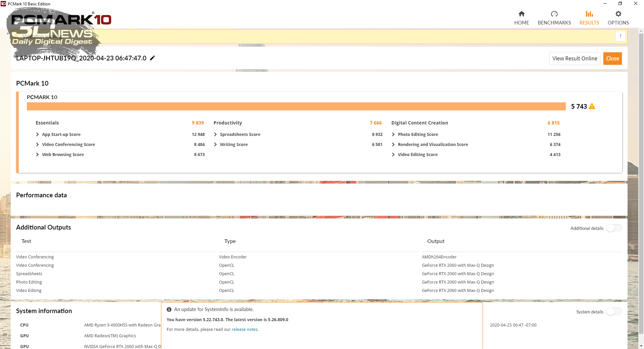Screen dimensions: 644x349
Task: Click the Type column header
Action: [230, 241]
